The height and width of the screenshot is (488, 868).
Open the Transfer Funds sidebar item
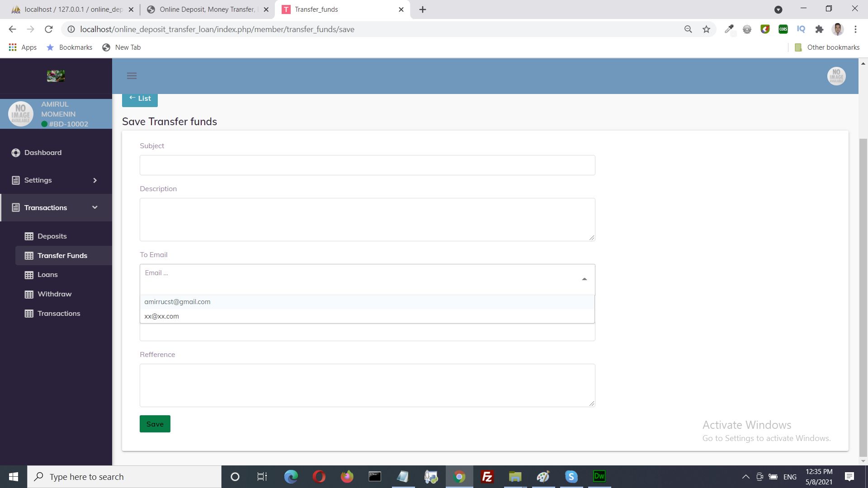coord(62,256)
